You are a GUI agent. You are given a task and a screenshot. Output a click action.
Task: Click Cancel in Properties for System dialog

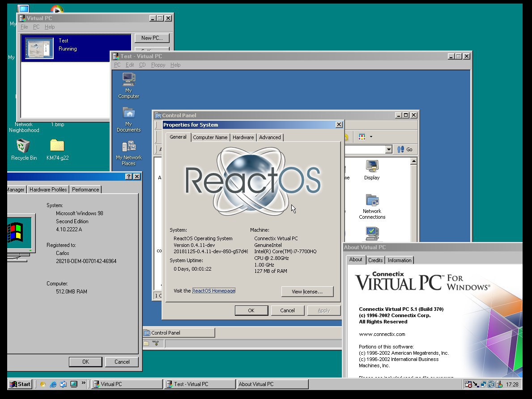(287, 310)
